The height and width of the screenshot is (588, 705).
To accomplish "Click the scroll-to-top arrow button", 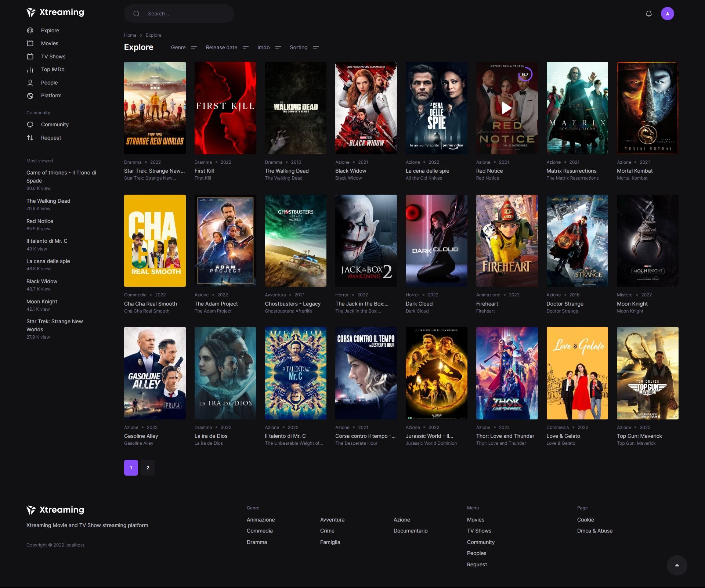I will [x=677, y=565].
